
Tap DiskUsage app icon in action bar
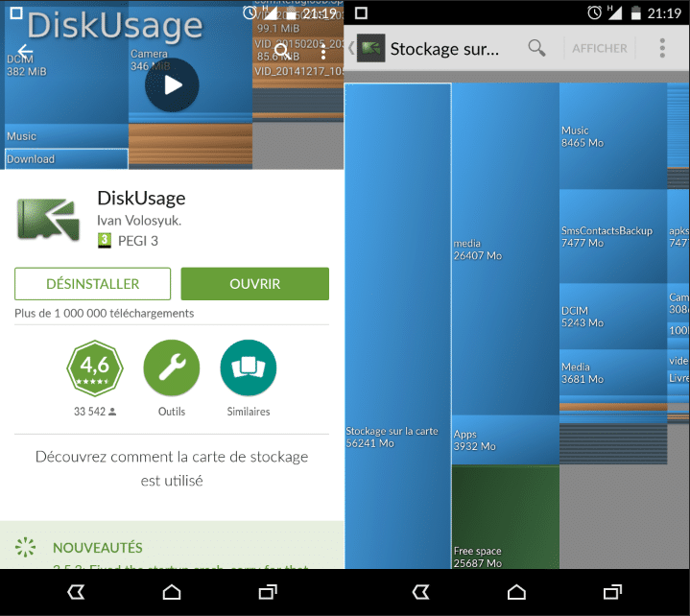[371, 48]
